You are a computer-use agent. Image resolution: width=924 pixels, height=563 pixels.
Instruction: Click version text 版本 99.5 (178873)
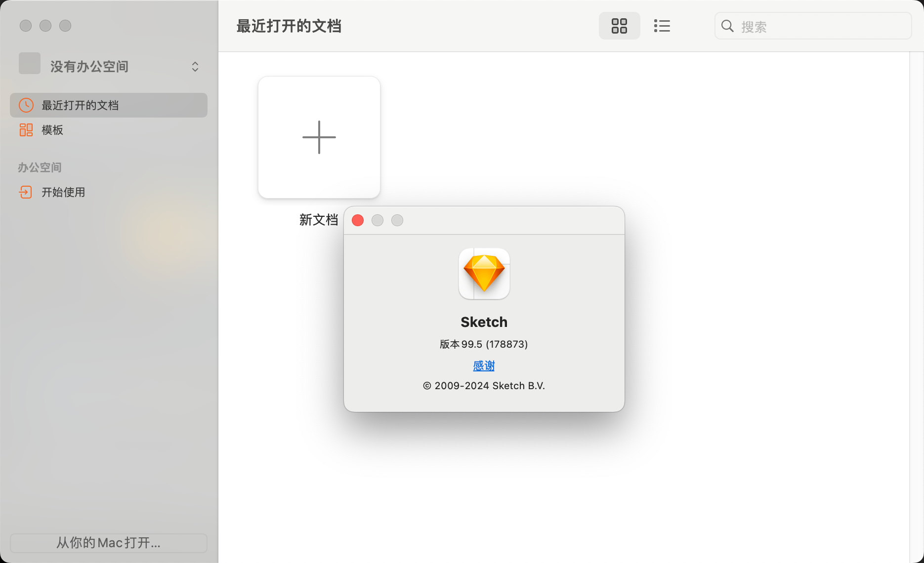[x=484, y=344]
